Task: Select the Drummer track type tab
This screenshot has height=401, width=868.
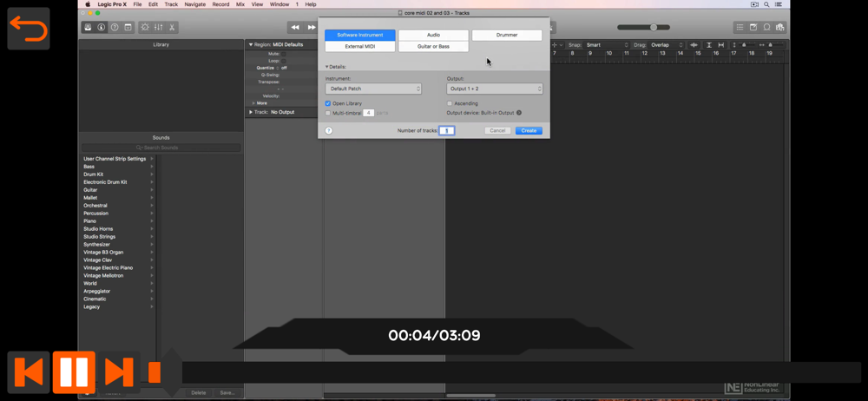Action: pyautogui.click(x=507, y=35)
